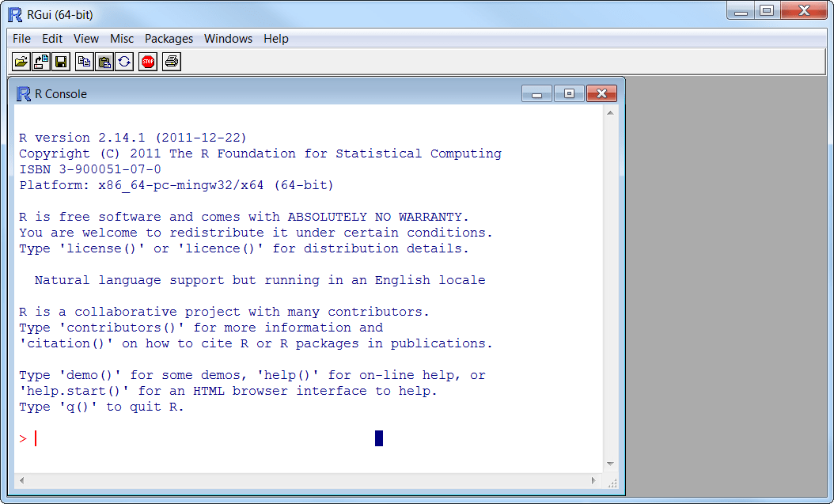This screenshot has width=834, height=504.
Task: Maximize the RGui main window
Action: (x=767, y=10)
